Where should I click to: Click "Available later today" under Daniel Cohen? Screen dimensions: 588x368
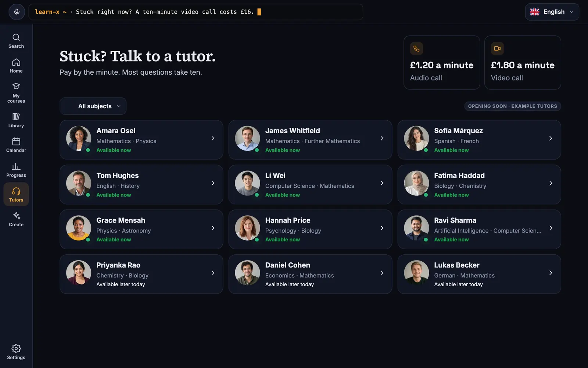tap(290, 284)
